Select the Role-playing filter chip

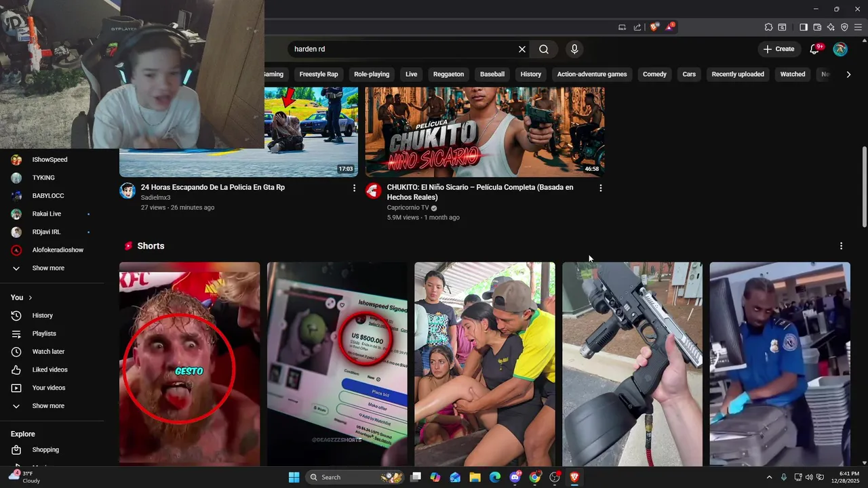click(372, 75)
